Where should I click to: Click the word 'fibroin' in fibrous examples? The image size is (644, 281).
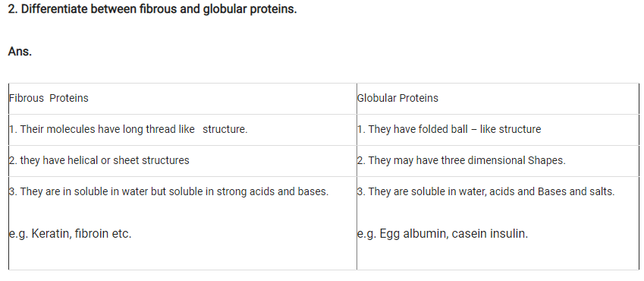pos(92,234)
